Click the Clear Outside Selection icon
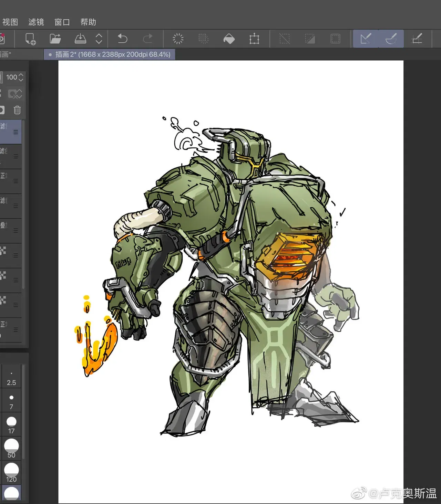Image resolution: width=441 pixels, height=504 pixels. tap(204, 39)
